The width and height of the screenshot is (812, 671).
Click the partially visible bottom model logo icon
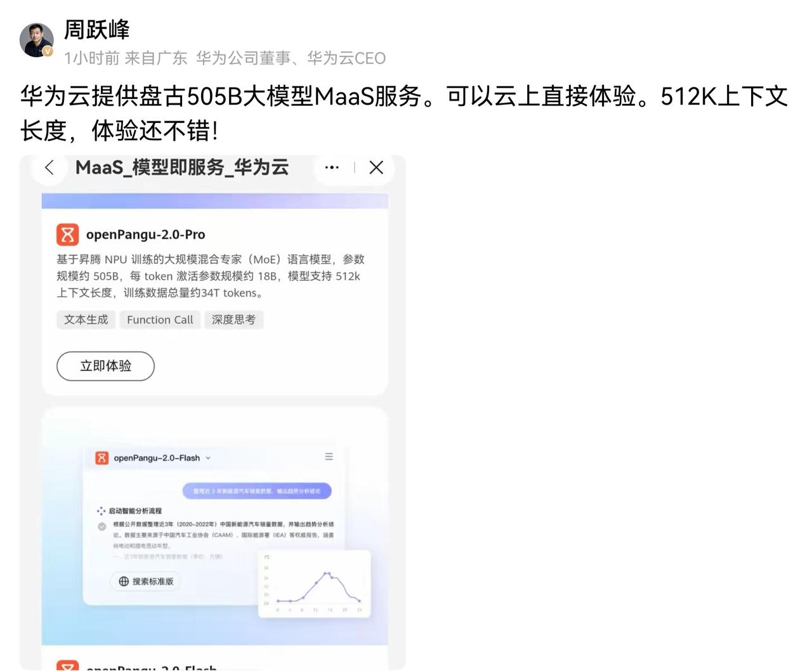(x=67, y=665)
